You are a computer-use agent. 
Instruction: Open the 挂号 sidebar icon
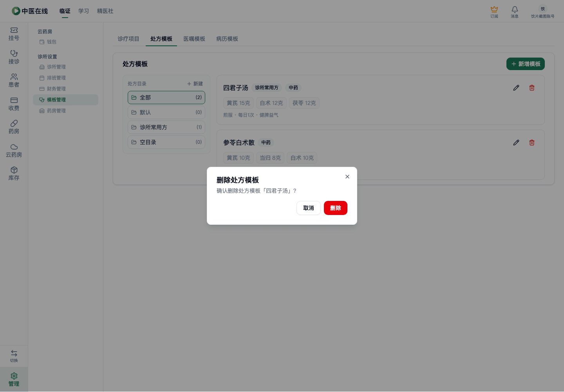(x=14, y=34)
